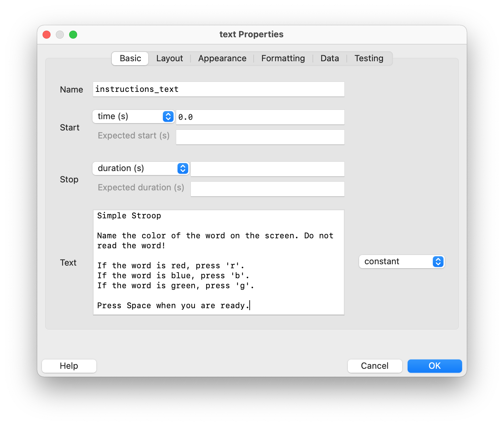Click the Start time field showing 0.0
The height and width of the screenshot is (426, 504).
tap(260, 117)
